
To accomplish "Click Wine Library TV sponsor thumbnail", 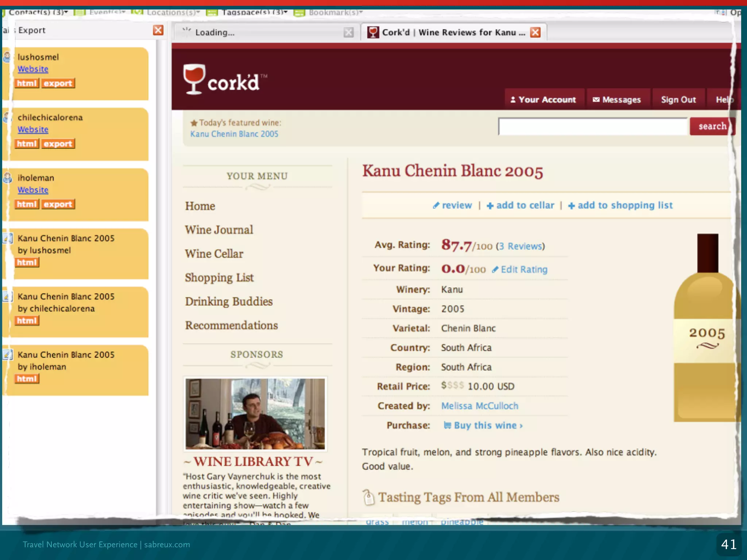I will (255, 414).
